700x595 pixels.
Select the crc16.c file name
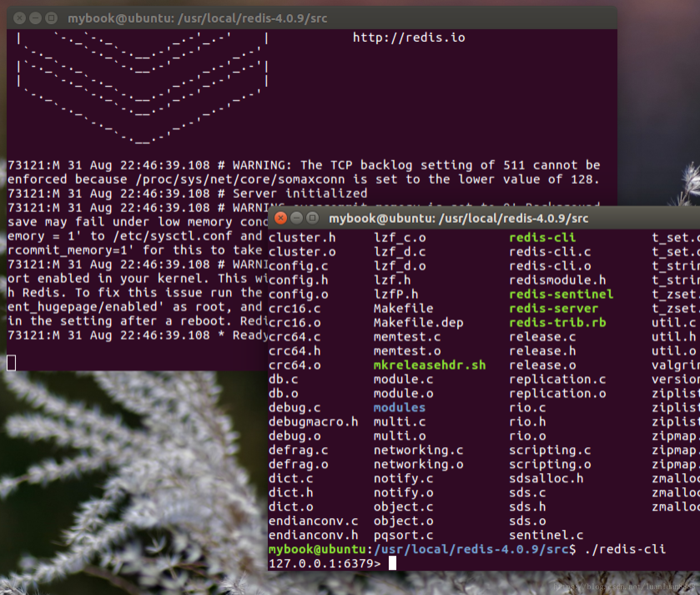click(295, 308)
